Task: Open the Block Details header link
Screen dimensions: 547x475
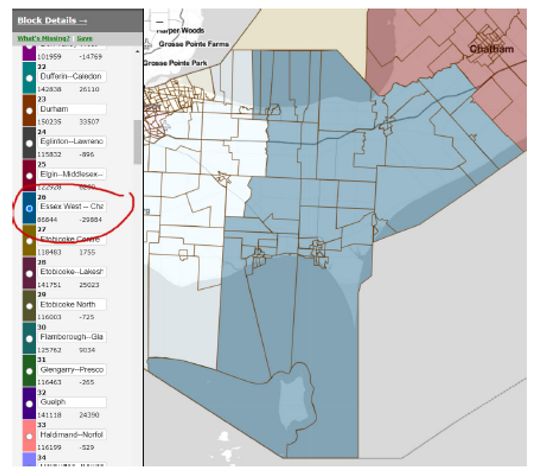Action: pos(52,21)
